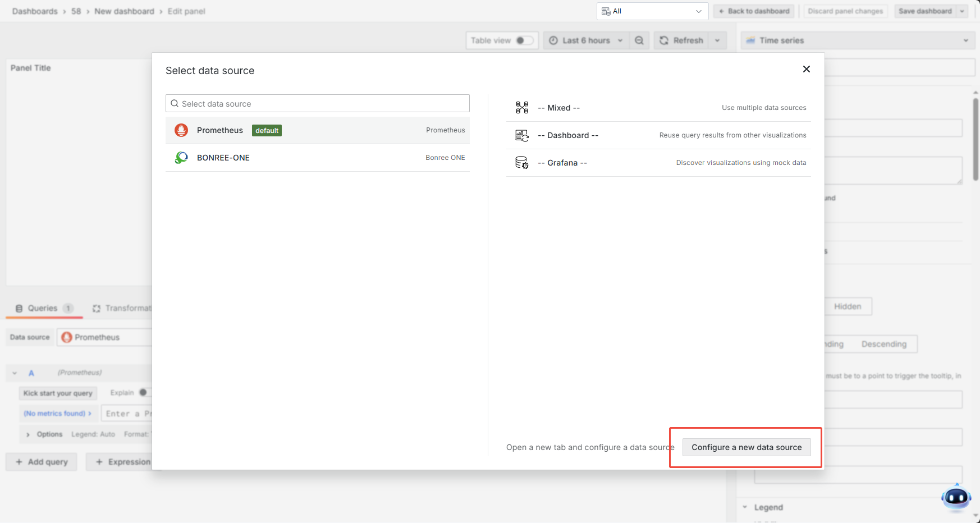Click the Back to dashboard button
Viewport: 980px width, 523px height.
(x=754, y=11)
